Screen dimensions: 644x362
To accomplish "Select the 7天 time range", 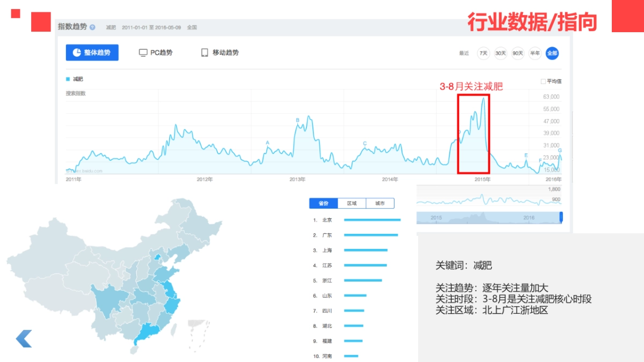I will (484, 53).
